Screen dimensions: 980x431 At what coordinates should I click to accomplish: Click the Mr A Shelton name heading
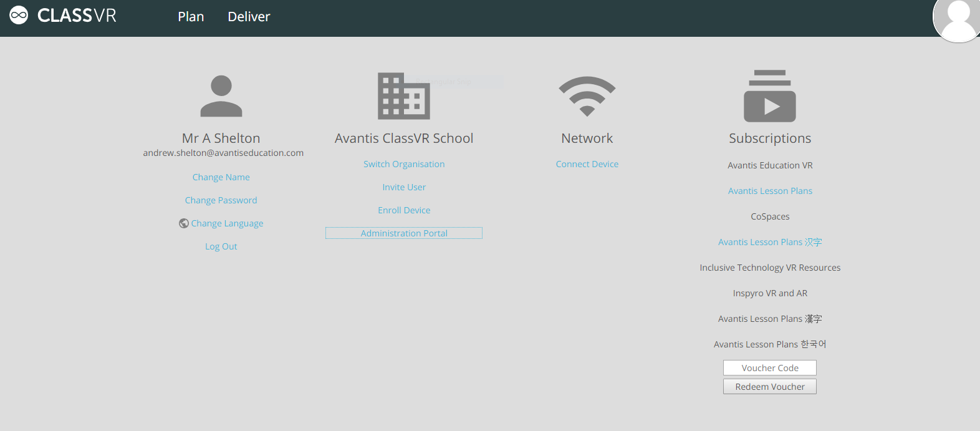221,138
